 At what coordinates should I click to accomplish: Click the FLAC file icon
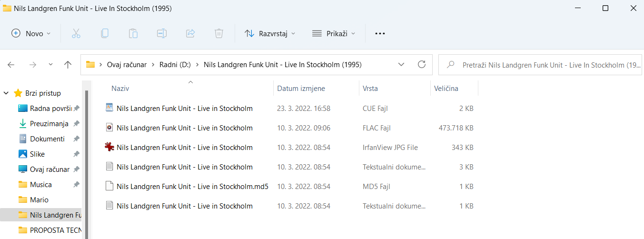coord(109,128)
